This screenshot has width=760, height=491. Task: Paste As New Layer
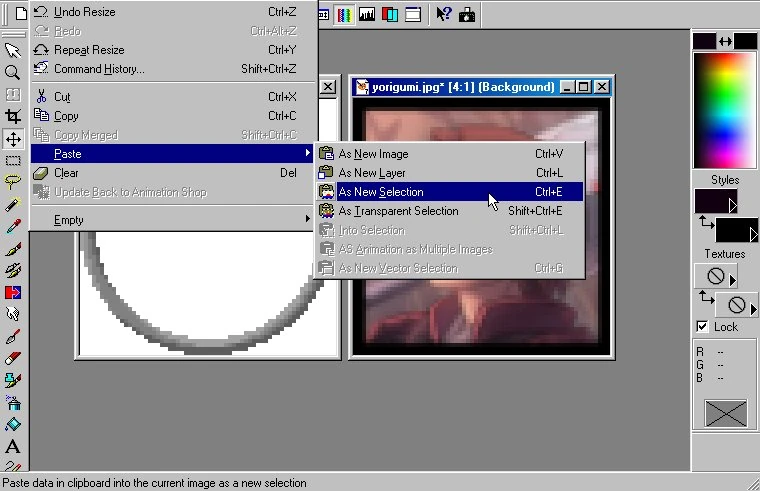tap(450, 173)
